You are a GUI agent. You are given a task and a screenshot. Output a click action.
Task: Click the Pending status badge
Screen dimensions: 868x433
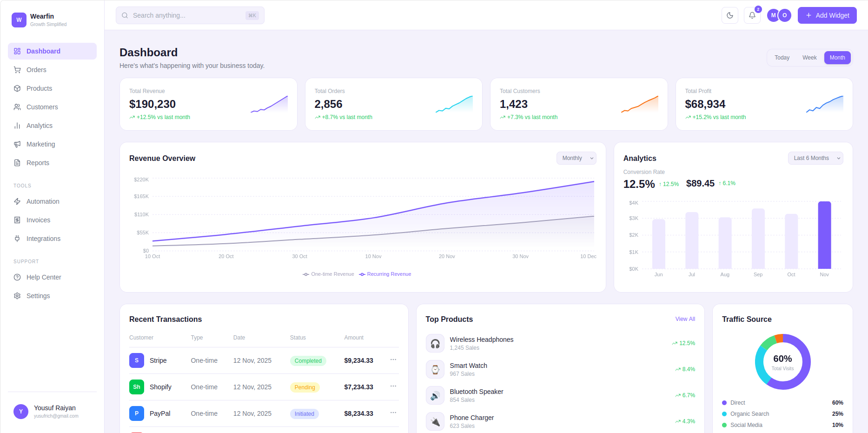pos(305,387)
